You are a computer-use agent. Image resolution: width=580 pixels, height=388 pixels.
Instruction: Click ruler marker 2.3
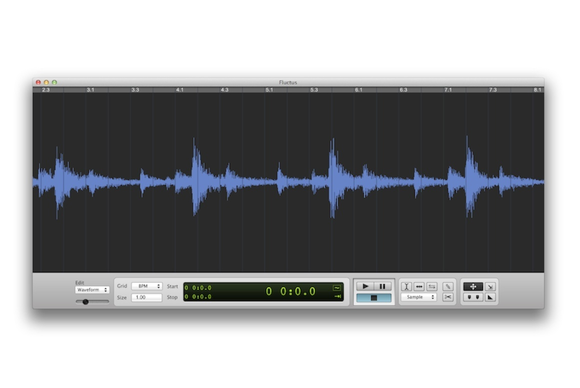[45, 90]
